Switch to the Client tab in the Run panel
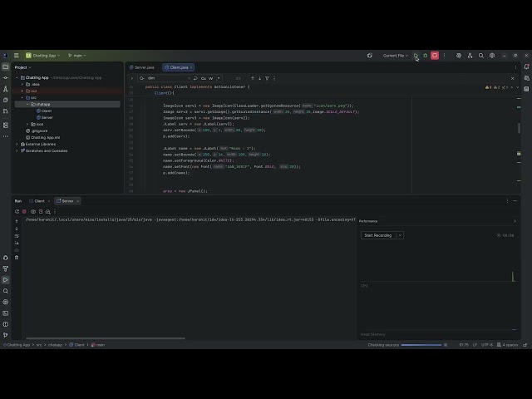532x399 pixels. [x=39, y=201]
